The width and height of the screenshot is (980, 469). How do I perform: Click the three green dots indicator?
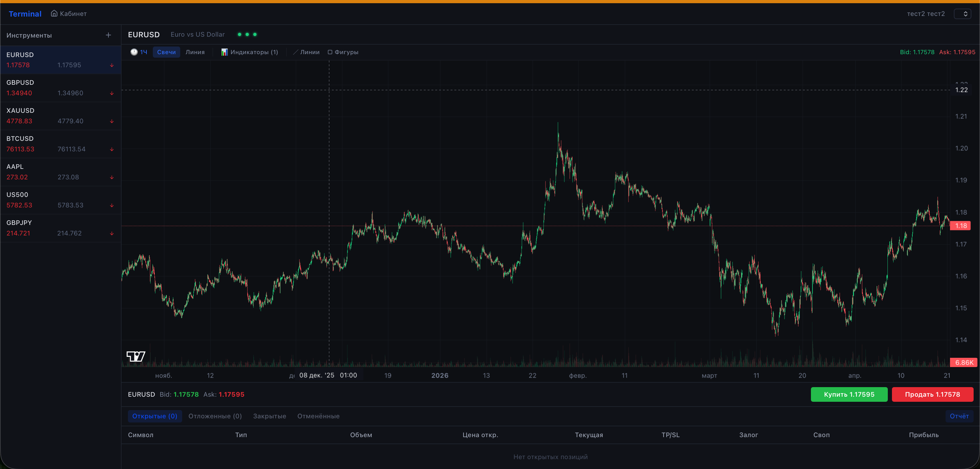point(247,35)
